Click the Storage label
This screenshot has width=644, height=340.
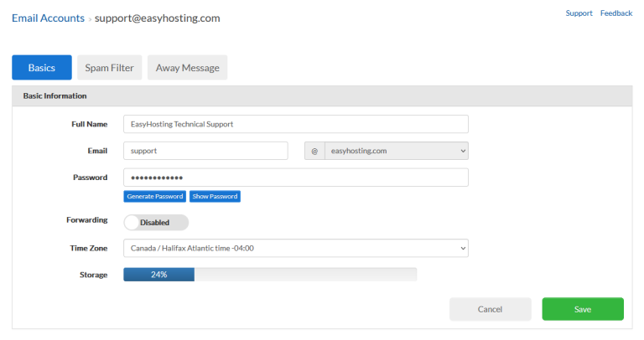click(x=94, y=275)
